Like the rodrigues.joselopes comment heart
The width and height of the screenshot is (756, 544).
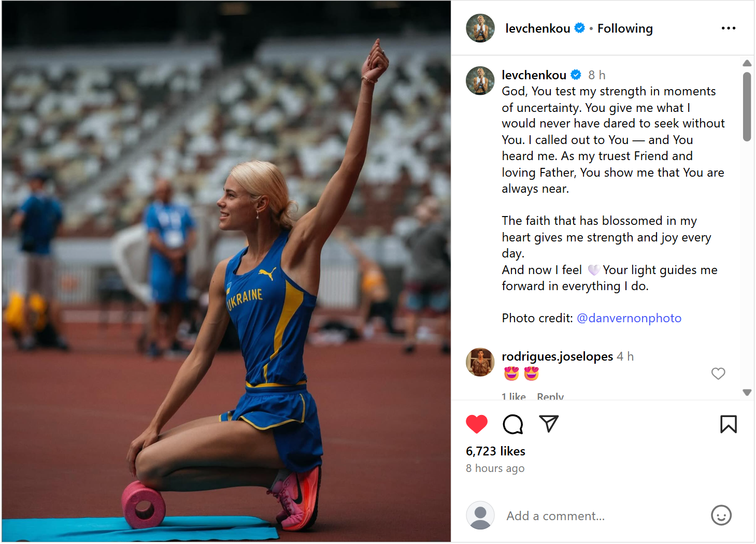718,374
